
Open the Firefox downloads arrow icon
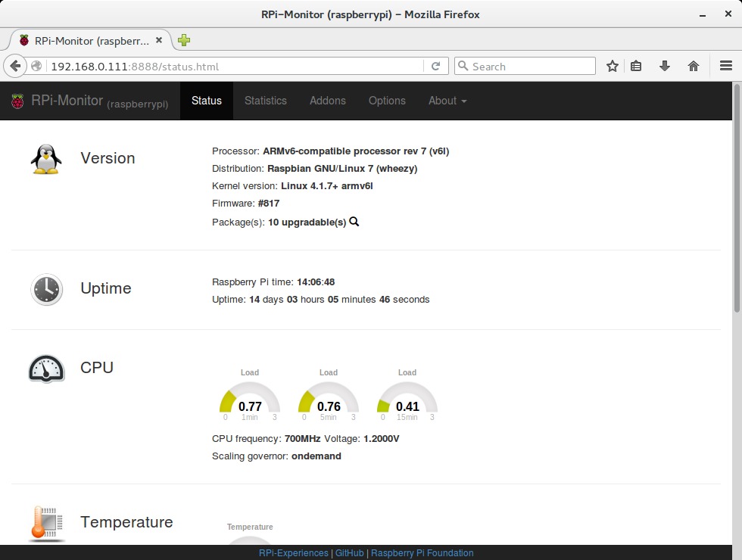point(664,66)
